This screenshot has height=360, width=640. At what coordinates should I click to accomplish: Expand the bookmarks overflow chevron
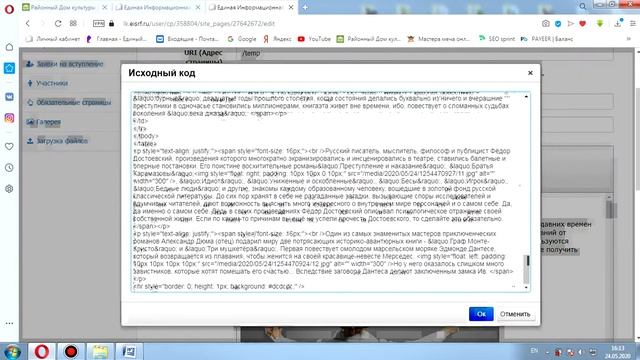[629, 39]
